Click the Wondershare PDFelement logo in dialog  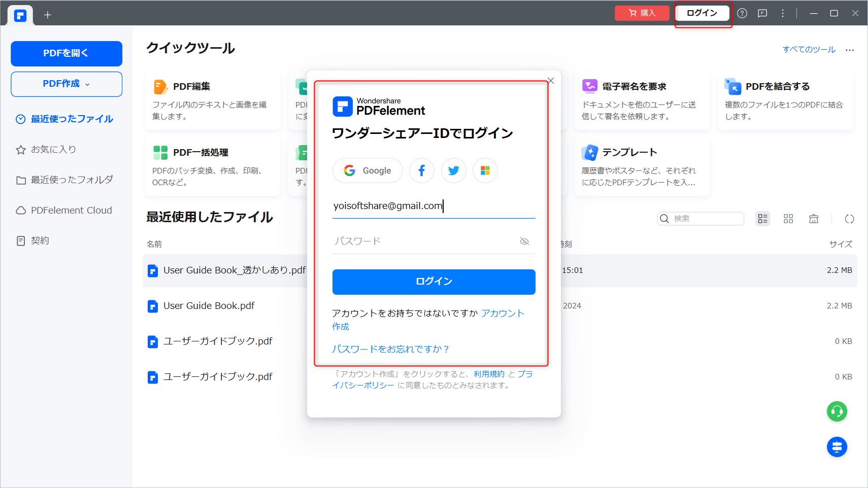coord(379,107)
